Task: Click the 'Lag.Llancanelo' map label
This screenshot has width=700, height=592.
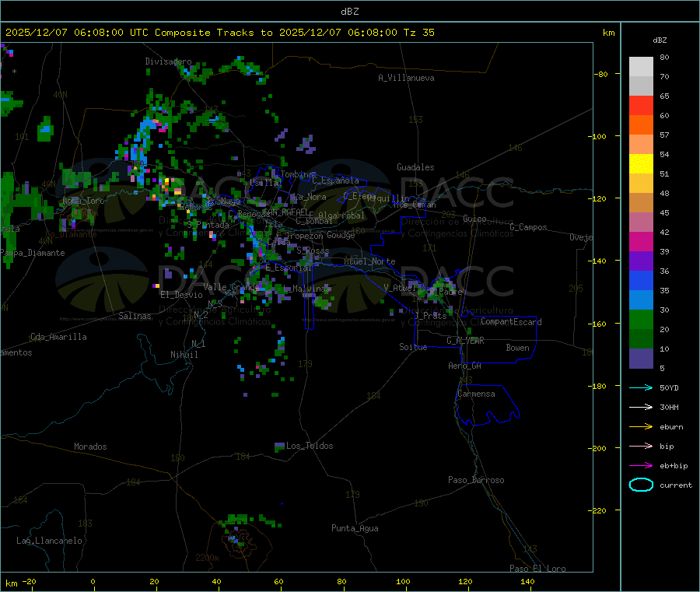Action: pyautogui.click(x=49, y=541)
